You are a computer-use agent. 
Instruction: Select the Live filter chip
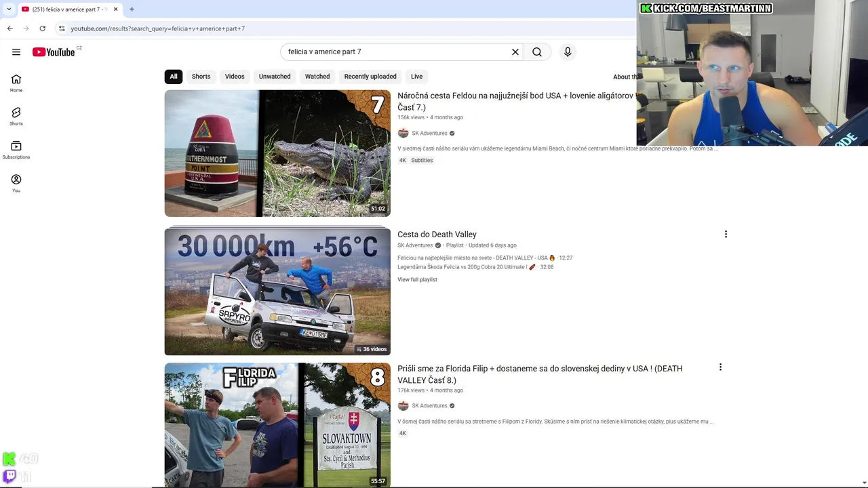pos(417,77)
